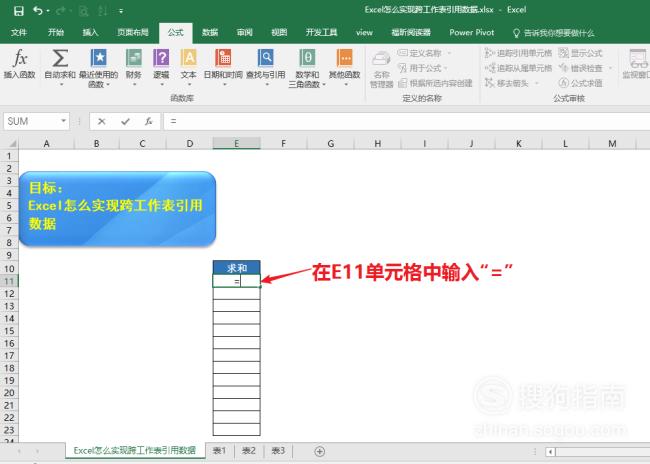Switch to sheet tab 表2

pos(249,451)
